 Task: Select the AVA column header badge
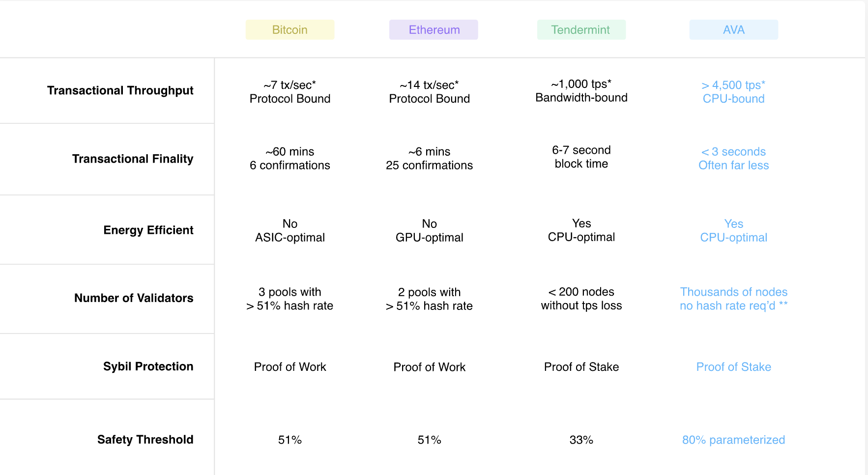tap(734, 29)
